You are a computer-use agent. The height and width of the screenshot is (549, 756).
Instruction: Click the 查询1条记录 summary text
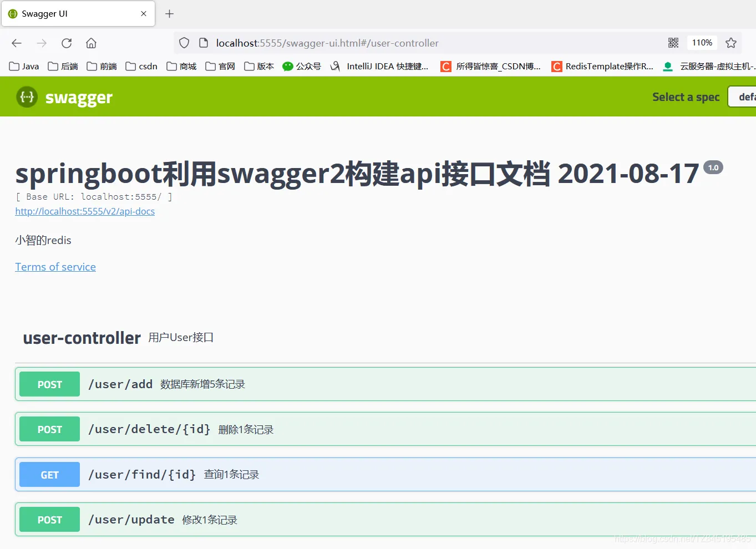pyautogui.click(x=231, y=475)
